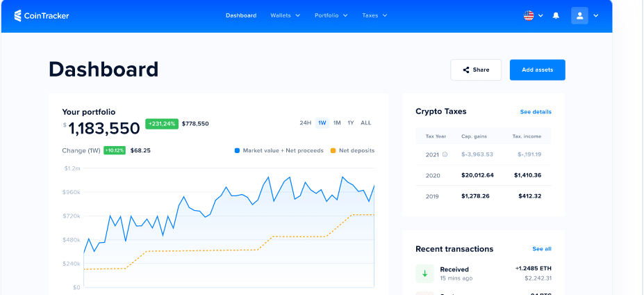This screenshot has height=295, width=644.
Task: Expand the account menu chevron
Action: 595,15
